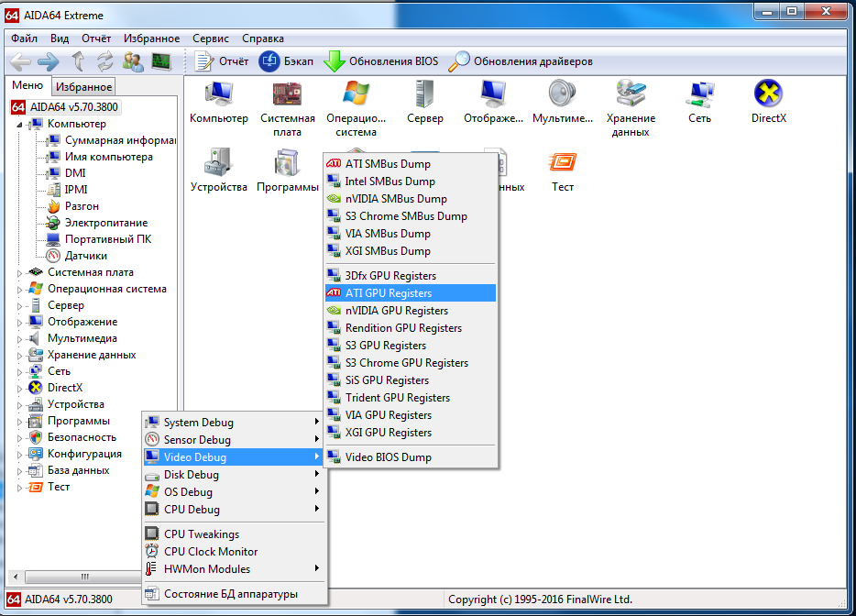The height and width of the screenshot is (616, 856).
Task: Open the Отчёт menu in menu bar
Action: point(96,38)
